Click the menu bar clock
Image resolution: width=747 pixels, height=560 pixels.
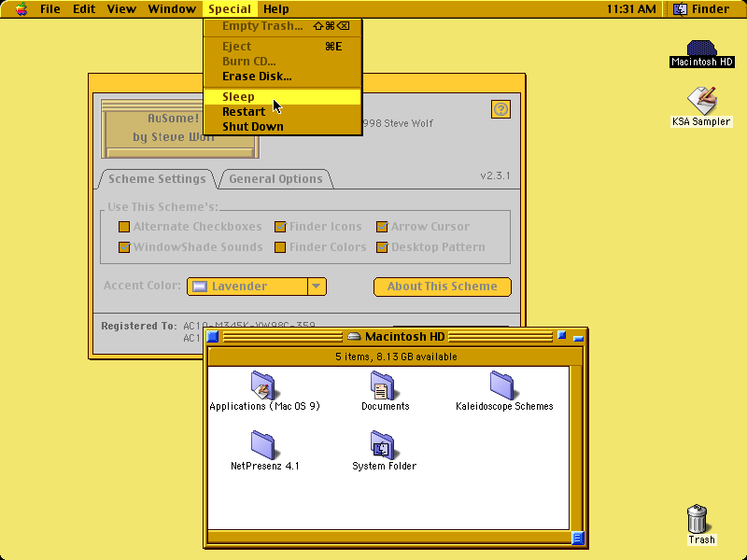(x=631, y=8)
